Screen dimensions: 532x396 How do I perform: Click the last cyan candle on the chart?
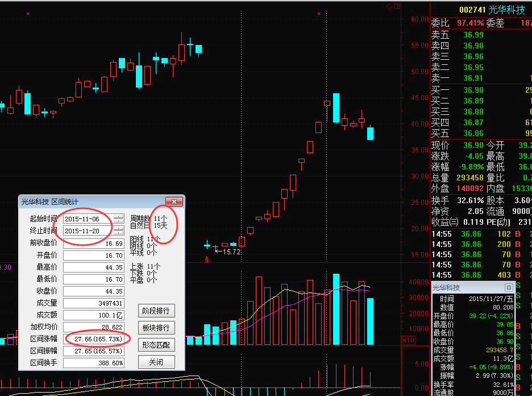click(370, 133)
